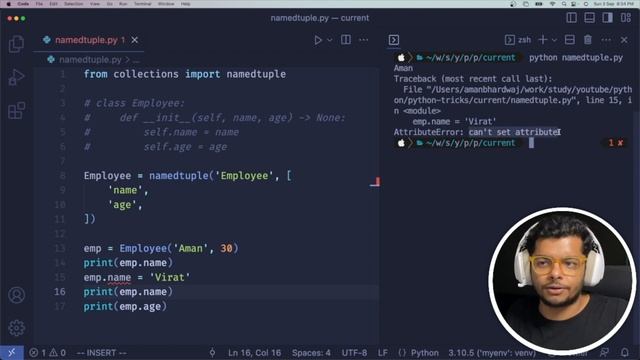
Task: Open the Manage gear menu
Action: point(16,327)
